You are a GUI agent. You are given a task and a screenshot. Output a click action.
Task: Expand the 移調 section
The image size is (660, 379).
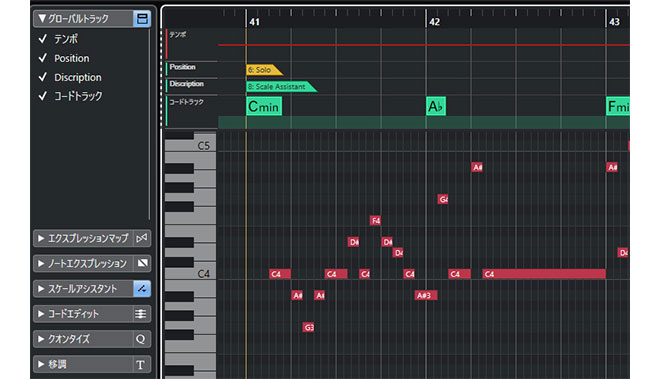click(41, 364)
